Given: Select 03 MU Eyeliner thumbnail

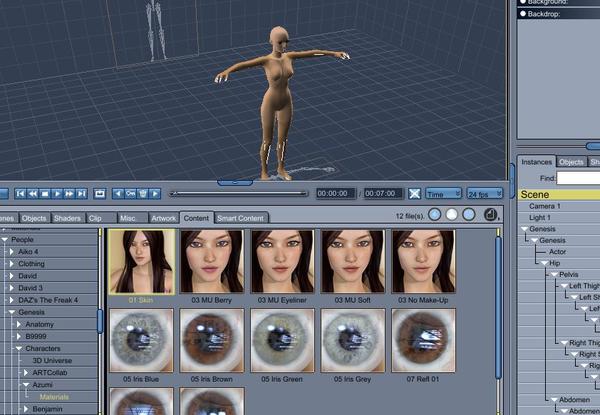Looking at the screenshot, I should [x=282, y=262].
